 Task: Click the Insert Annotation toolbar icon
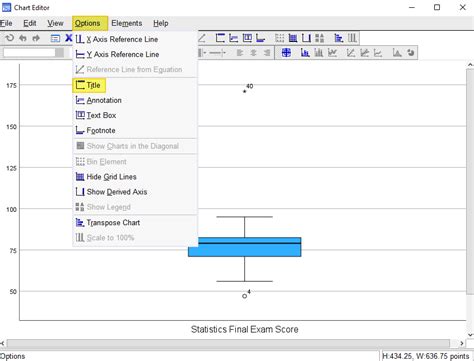[x=234, y=38]
